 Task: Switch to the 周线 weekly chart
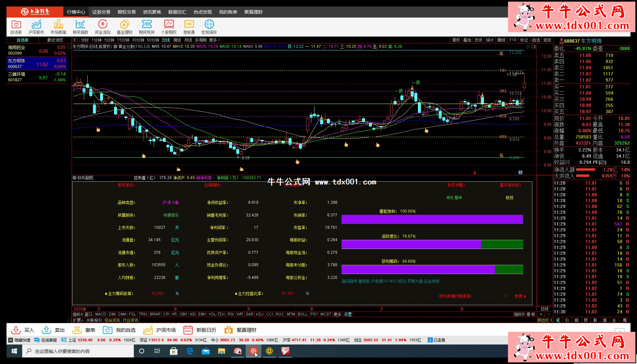click(x=177, y=40)
